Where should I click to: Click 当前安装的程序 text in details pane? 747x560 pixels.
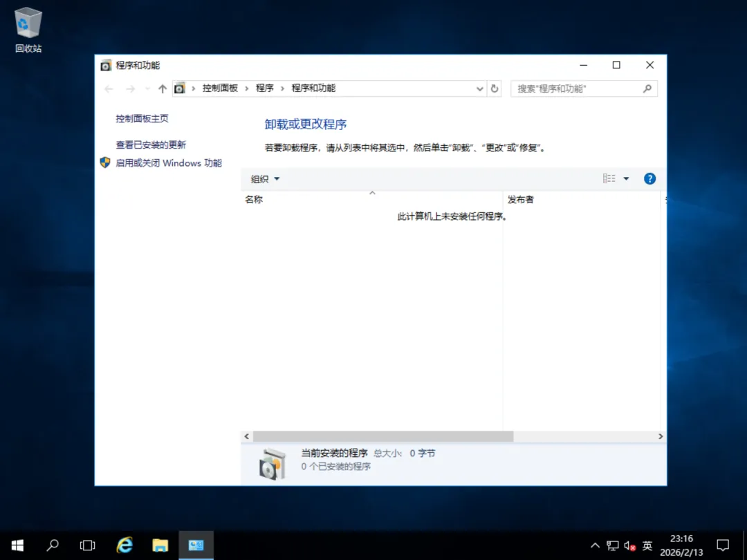click(335, 453)
